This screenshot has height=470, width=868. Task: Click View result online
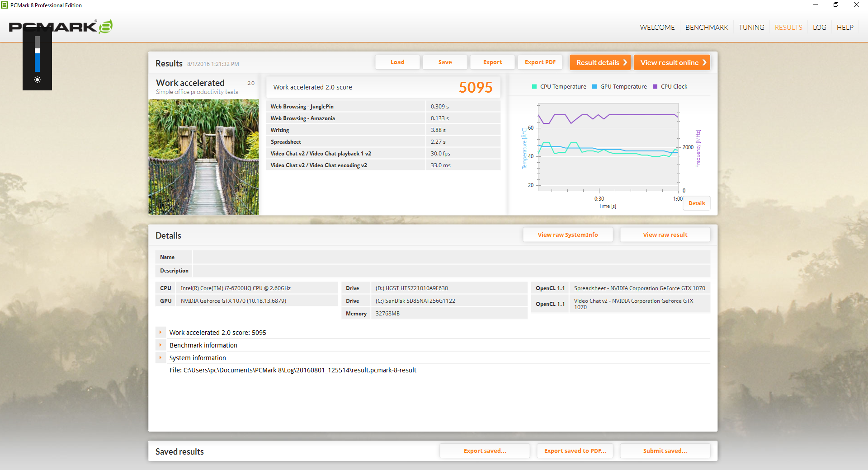[x=672, y=62]
